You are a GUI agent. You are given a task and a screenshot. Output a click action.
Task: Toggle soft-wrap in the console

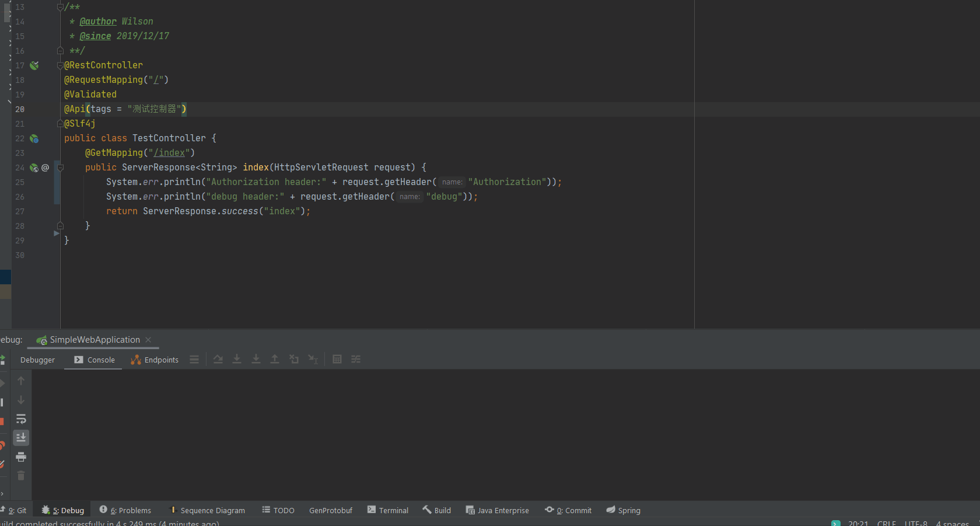[21, 419]
